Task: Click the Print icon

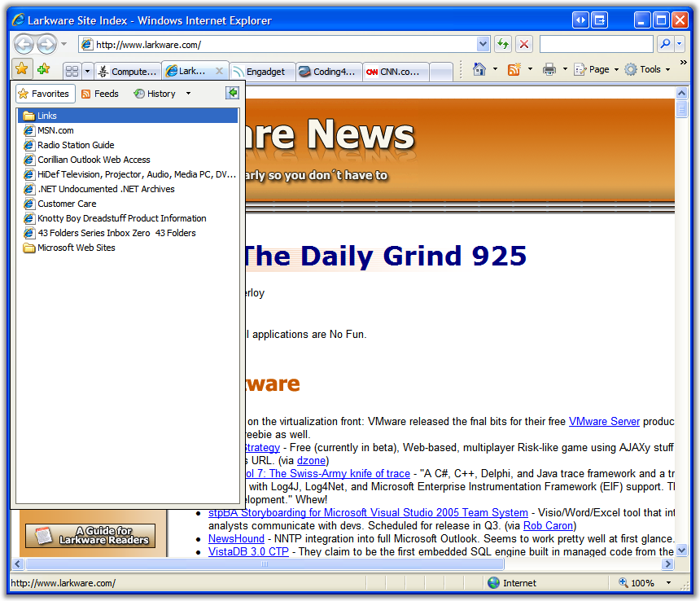Action: tap(549, 69)
